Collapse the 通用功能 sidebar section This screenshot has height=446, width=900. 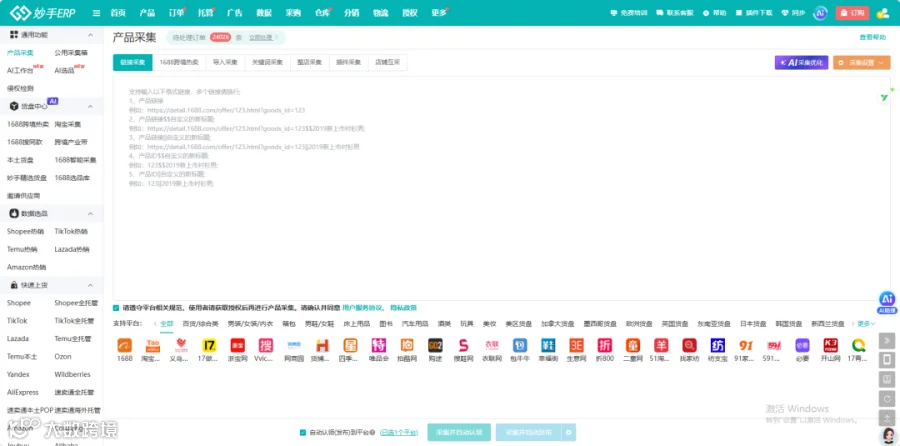pyautogui.click(x=90, y=34)
